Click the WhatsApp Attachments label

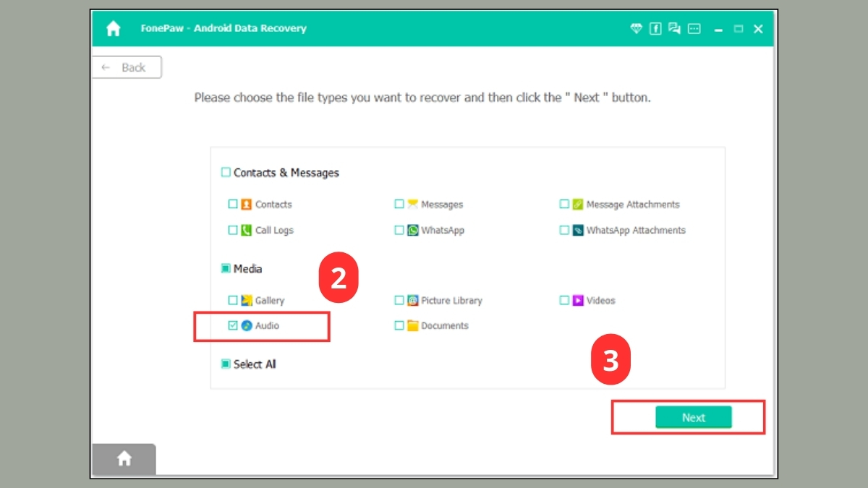[x=636, y=231]
